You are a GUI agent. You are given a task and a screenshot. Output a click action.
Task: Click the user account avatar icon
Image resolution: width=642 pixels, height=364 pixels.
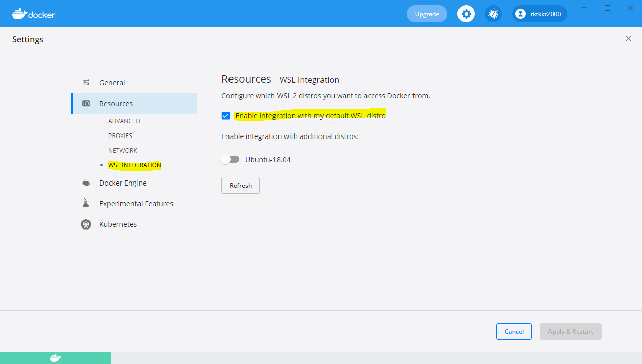[x=521, y=14]
